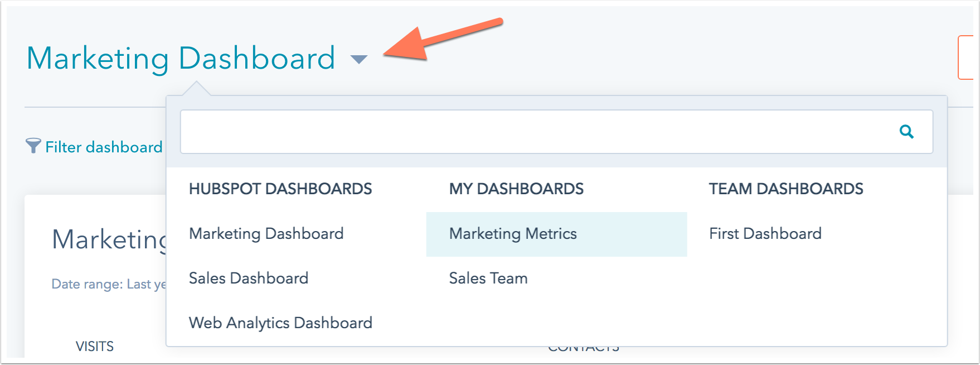
Task: Click the TEAM DASHBOARDS column header
Action: point(786,189)
